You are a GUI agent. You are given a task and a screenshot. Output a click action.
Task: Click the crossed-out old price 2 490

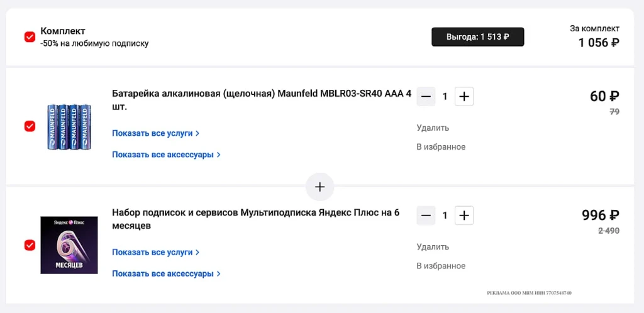(x=609, y=231)
